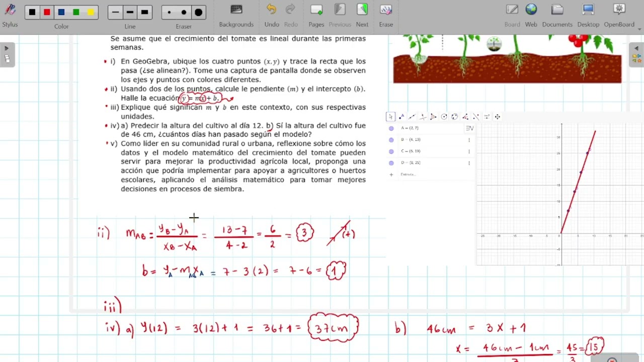
Task: Expand the right library panel arrow
Action: click(636, 49)
